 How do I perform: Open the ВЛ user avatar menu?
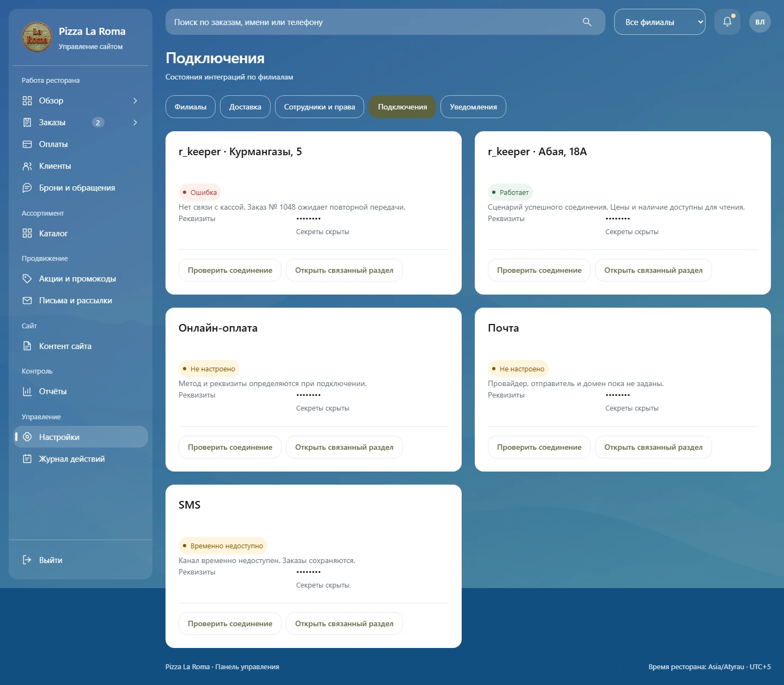[760, 22]
